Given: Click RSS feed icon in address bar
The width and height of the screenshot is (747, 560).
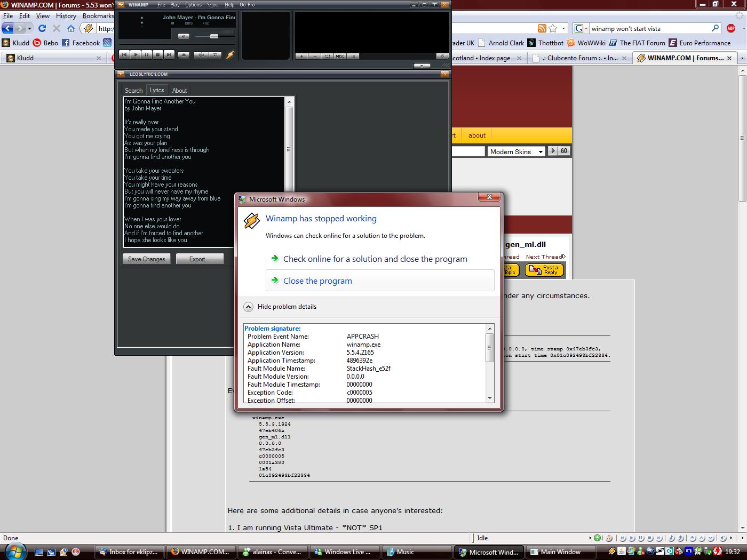Looking at the screenshot, I should point(542,28).
